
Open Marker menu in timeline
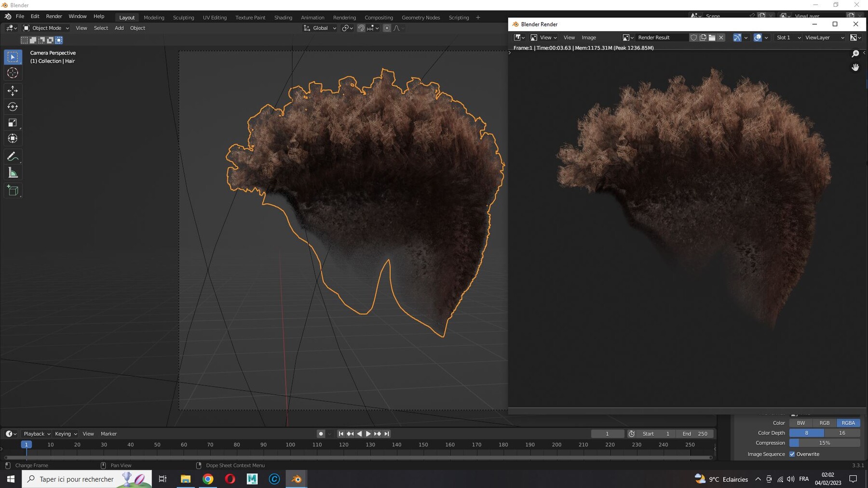pos(108,434)
